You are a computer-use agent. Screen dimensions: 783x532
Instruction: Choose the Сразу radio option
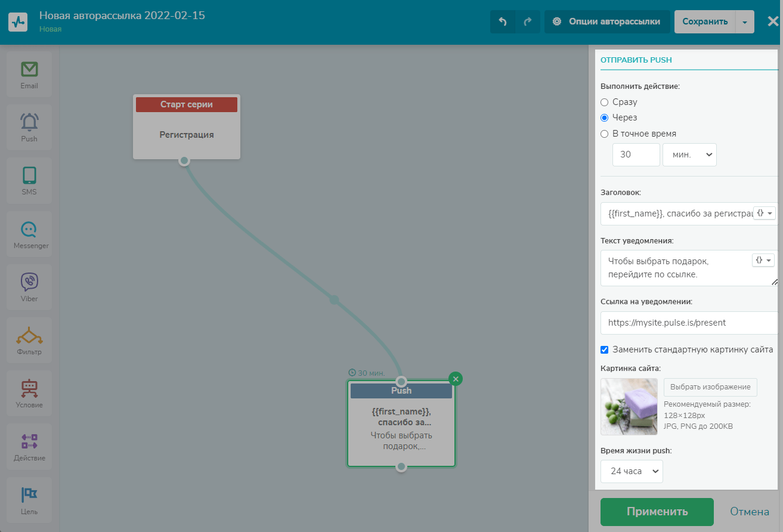(x=605, y=102)
